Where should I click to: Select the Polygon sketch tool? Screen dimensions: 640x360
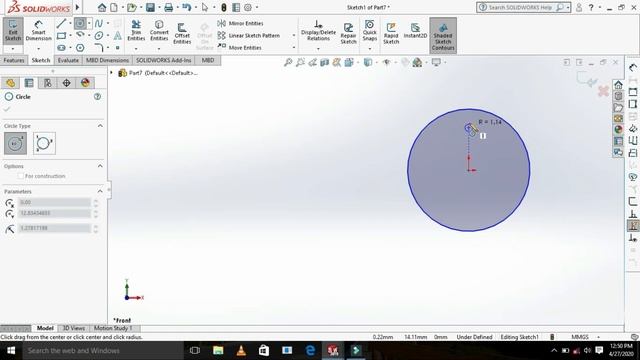pyautogui.click(x=80, y=48)
